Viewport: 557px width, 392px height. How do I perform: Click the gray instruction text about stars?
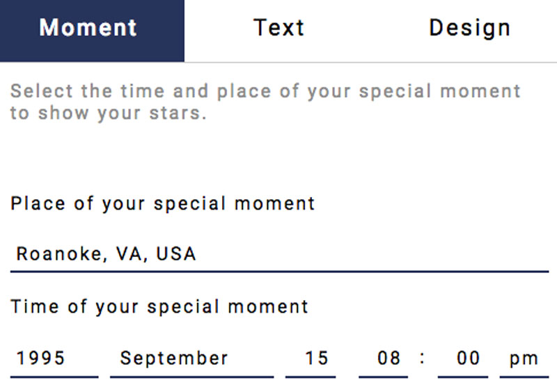pos(265,102)
